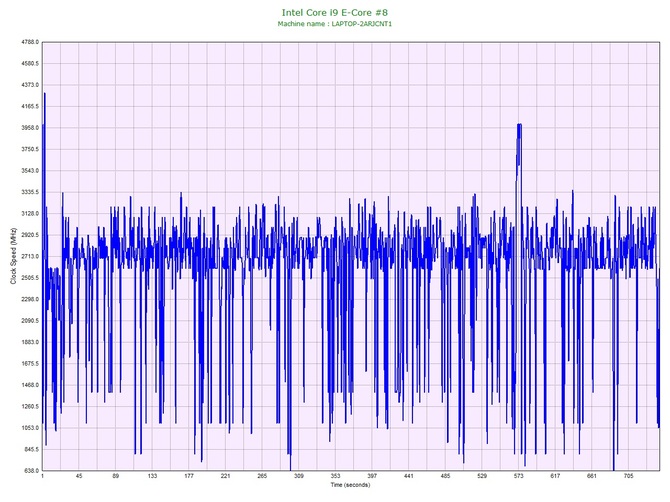670x502 pixels.
Task: Click the x-axis tick label 133
Action: 152,476
